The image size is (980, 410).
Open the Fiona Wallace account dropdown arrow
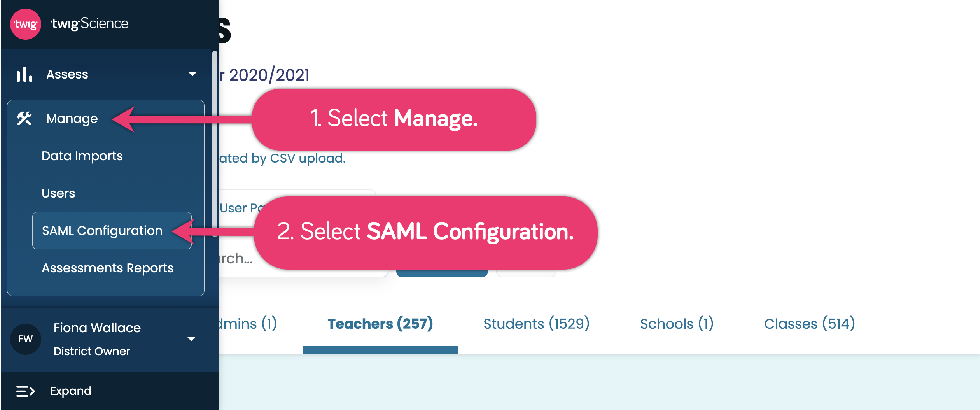tap(191, 339)
